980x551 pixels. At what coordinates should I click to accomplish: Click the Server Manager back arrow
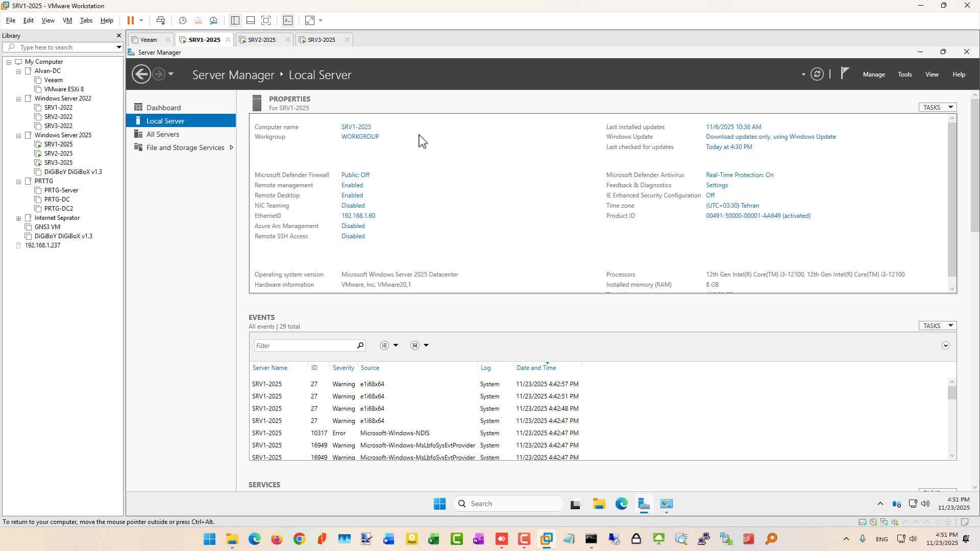[x=141, y=74]
